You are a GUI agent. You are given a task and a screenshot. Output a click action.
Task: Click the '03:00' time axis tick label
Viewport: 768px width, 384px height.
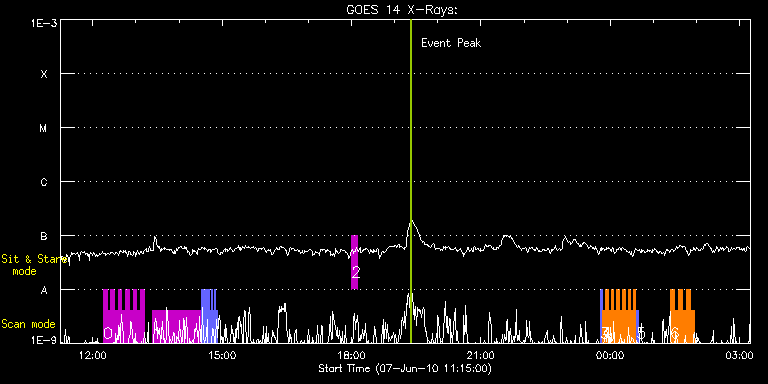740,355
